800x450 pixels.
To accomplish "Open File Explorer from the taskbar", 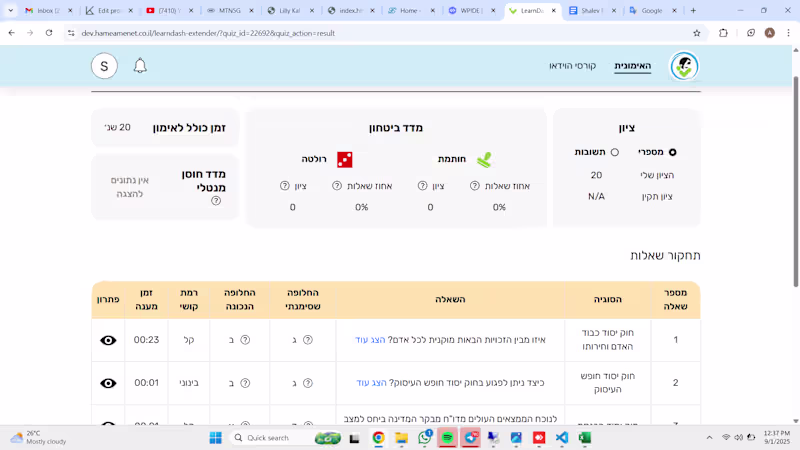I will pos(402,438).
